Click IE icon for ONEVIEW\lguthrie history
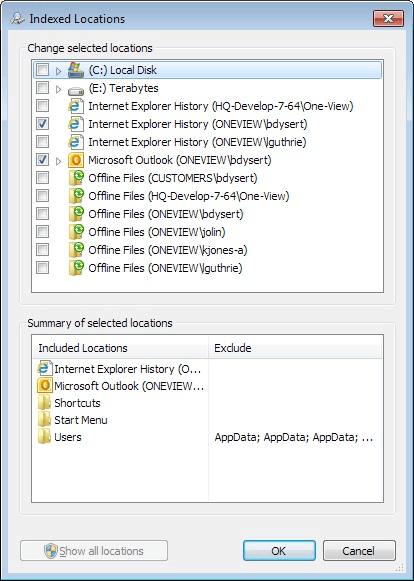This screenshot has width=414, height=581. tap(76, 142)
